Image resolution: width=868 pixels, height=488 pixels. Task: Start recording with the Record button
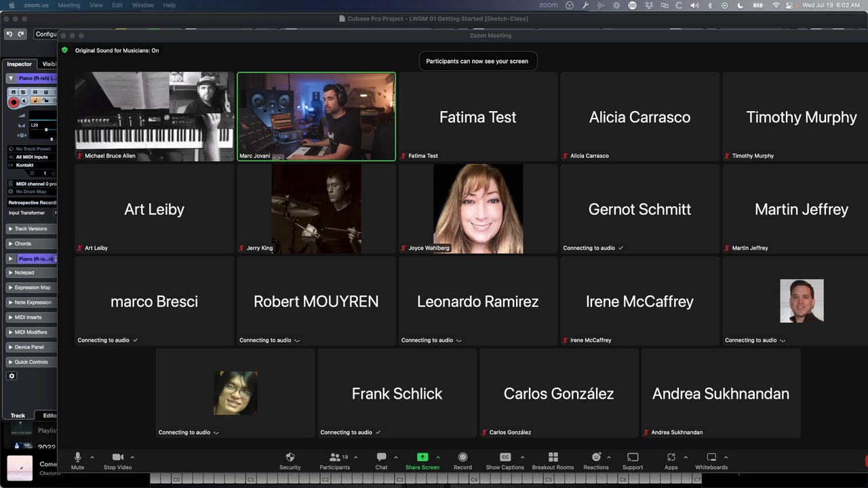462,457
